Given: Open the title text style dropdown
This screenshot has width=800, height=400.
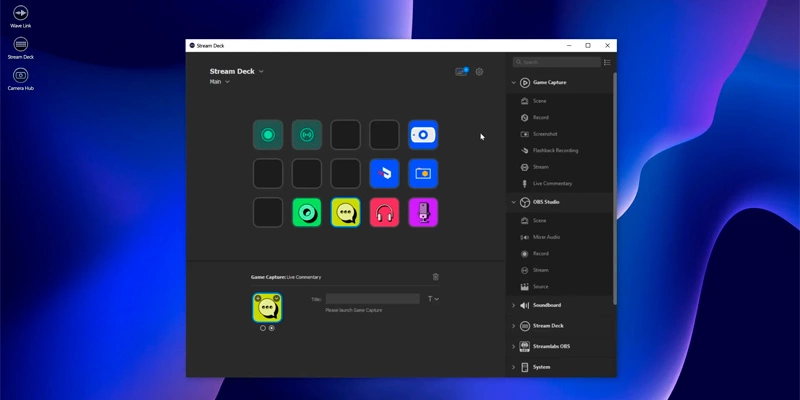Looking at the screenshot, I should (x=433, y=299).
